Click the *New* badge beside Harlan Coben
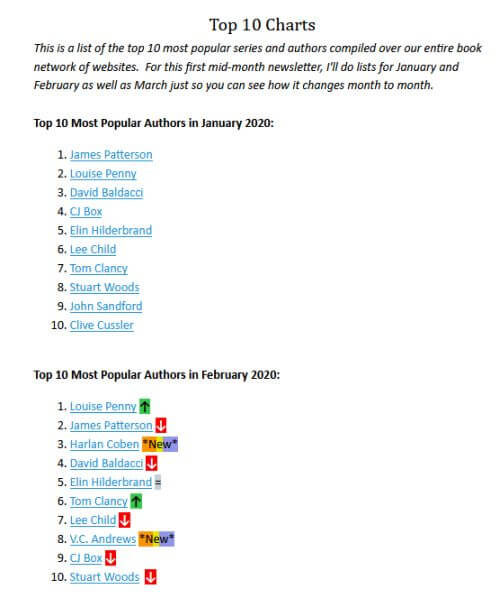This screenshot has height=598, width=500. 160,444
